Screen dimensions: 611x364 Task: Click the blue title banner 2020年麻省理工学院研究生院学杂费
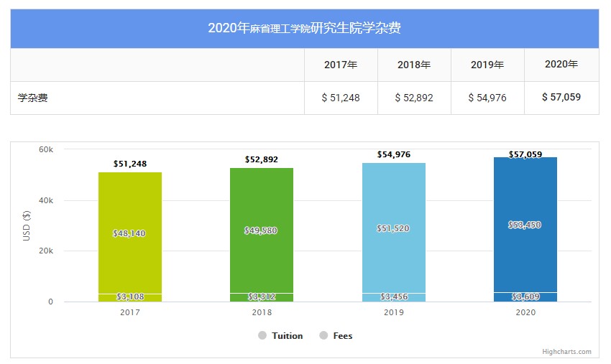pos(305,29)
